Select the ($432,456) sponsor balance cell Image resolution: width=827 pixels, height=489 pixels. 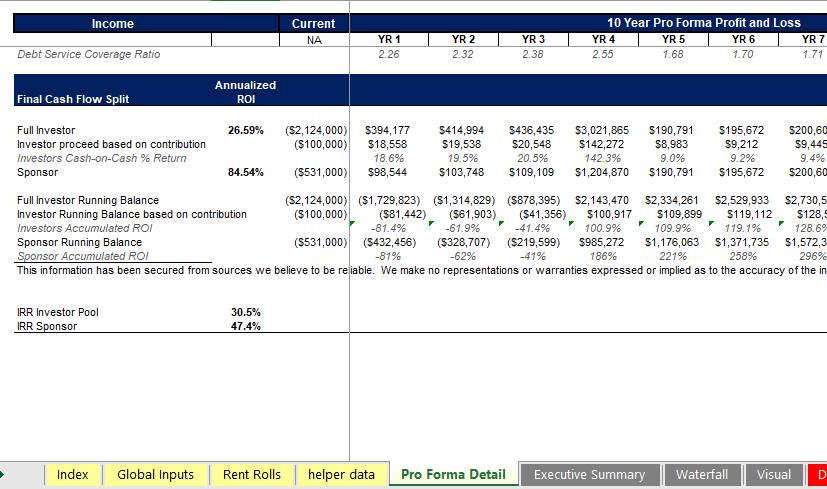click(389, 243)
